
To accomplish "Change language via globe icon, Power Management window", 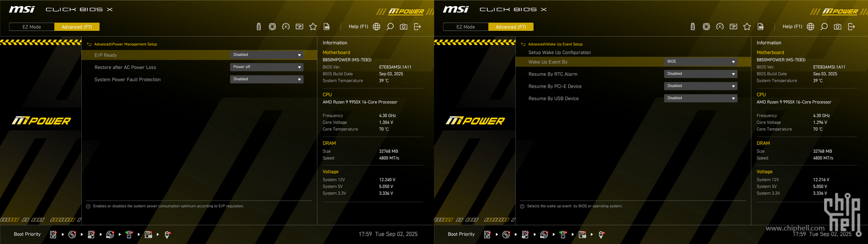I will coord(377,27).
